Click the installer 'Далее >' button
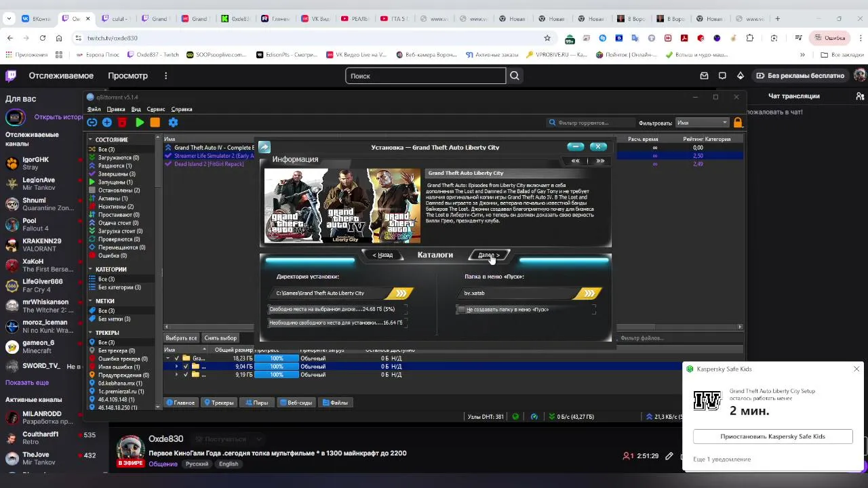 coord(488,256)
